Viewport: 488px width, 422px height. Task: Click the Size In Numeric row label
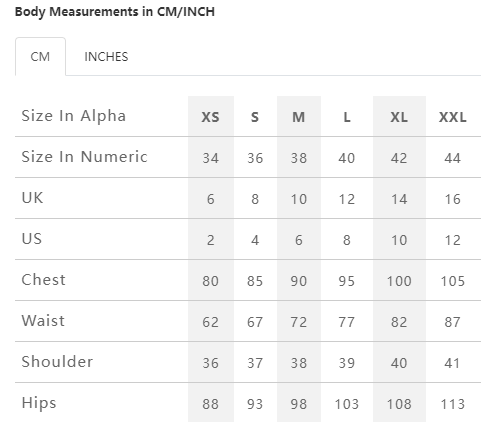click(84, 157)
